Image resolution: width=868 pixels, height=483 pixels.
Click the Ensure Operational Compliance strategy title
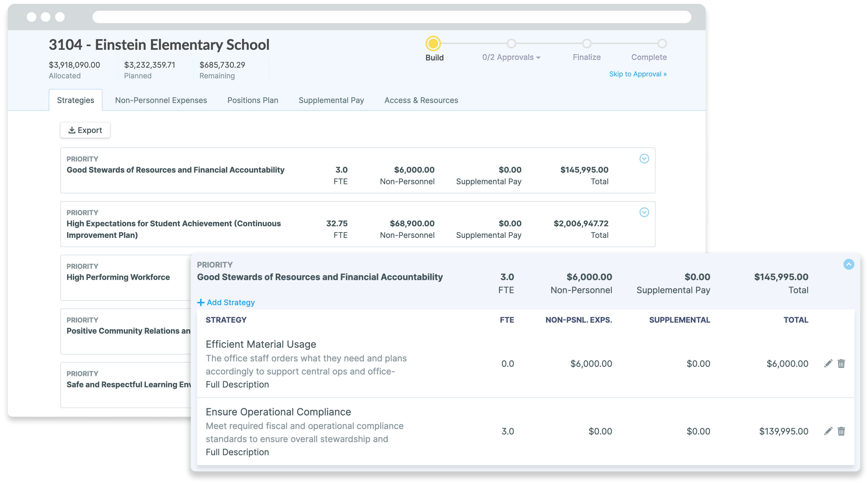[278, 412]
